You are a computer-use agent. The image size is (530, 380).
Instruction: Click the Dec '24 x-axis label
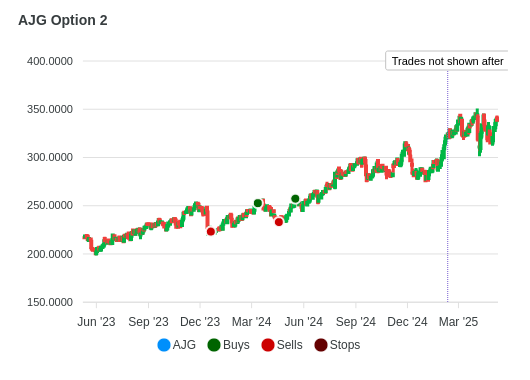point(407,322)
